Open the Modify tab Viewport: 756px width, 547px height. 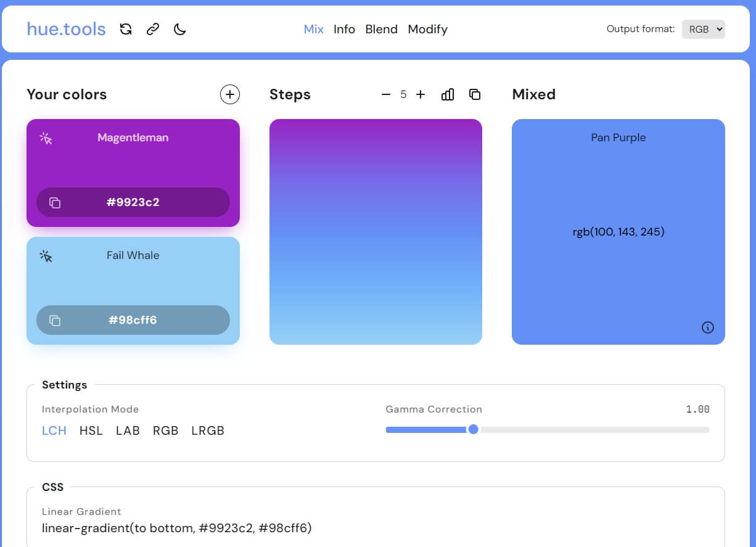coord(427,29)
